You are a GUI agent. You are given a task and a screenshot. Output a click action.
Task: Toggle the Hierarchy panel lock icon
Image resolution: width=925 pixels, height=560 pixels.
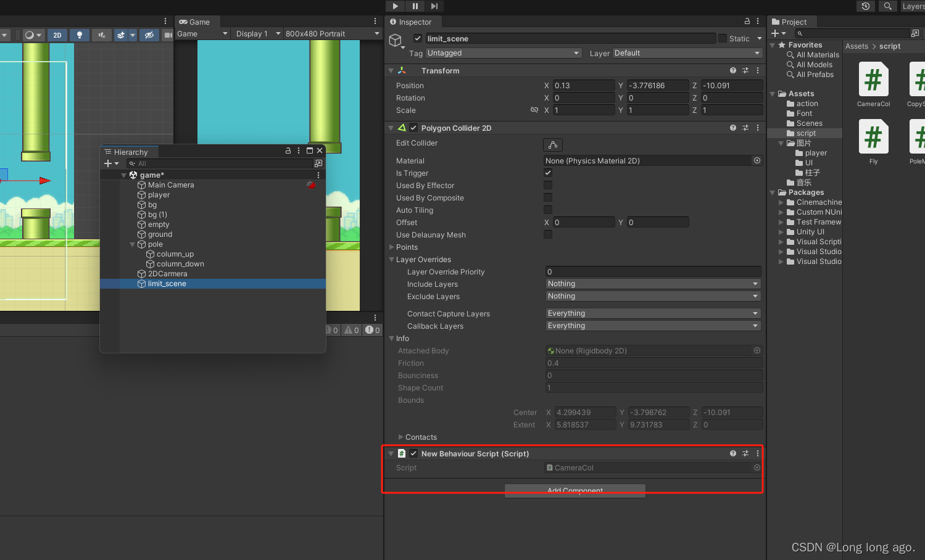pos(288,150)
